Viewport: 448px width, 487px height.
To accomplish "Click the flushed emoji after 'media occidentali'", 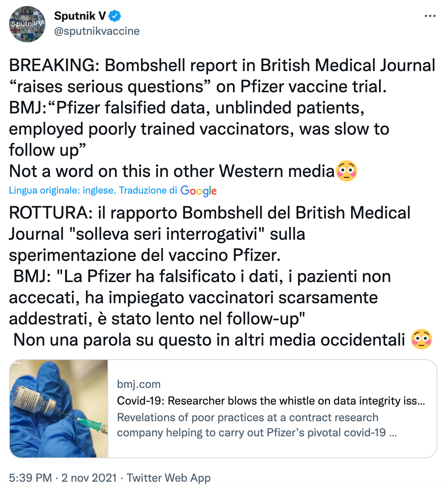I will [x=422, y=340].
